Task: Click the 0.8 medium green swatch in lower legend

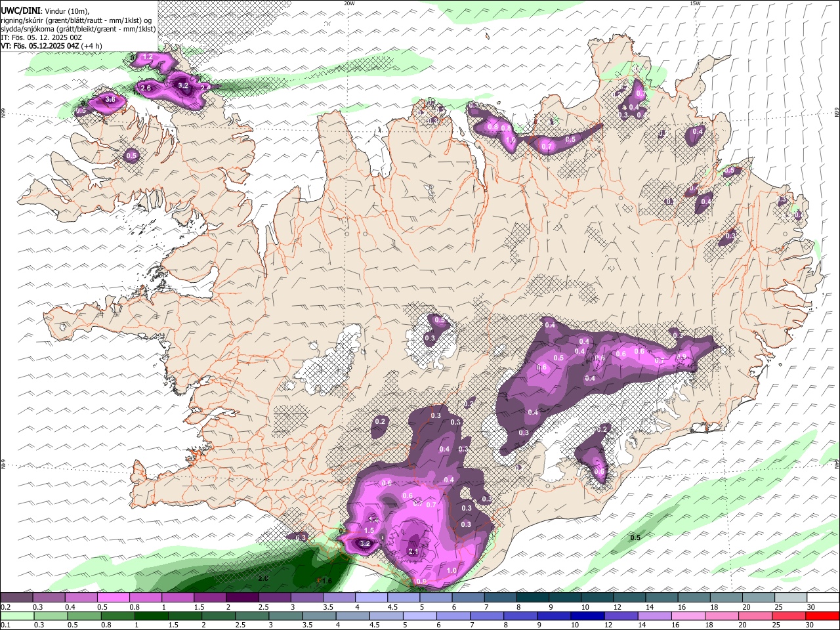Action: coord(117,616)
